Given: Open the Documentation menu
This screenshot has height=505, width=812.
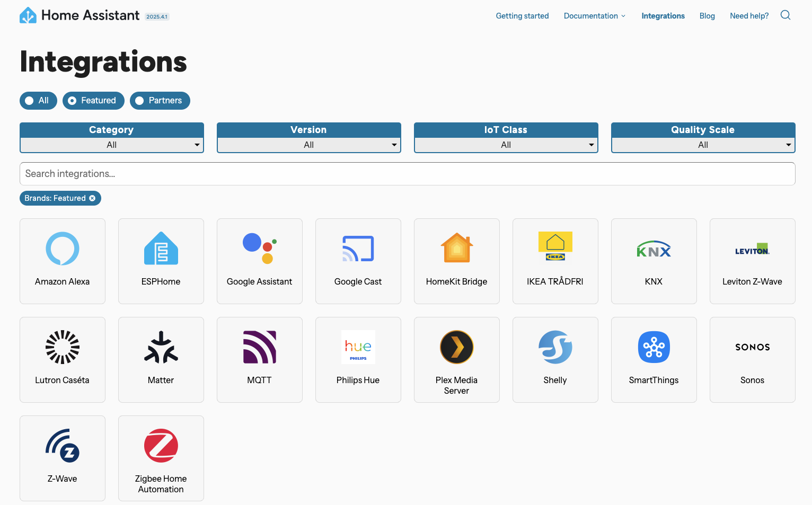Looking at the screenshot, I should click(594, 16).
